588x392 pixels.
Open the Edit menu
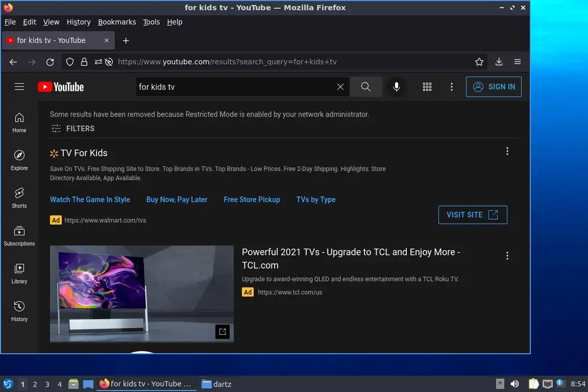[x=29, y=22]
